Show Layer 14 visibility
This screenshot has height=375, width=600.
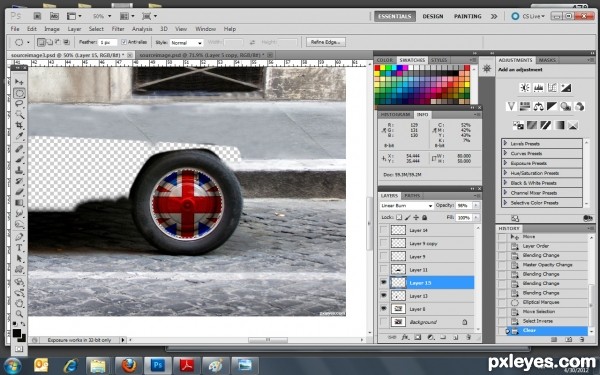pos(383,230)
